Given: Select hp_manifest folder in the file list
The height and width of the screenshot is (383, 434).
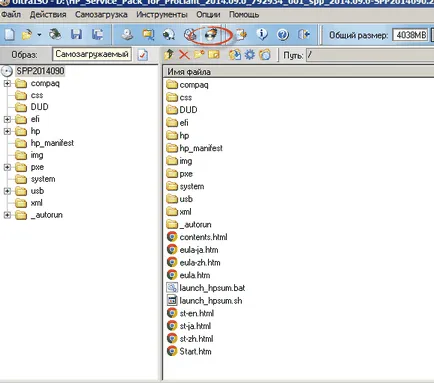Looking at the screenshot, I should coord(201,148).
